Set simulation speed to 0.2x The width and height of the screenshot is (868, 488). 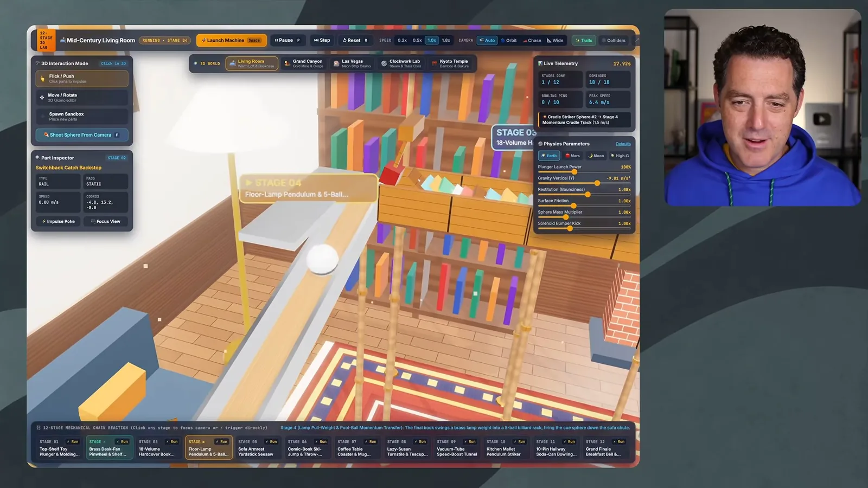coord(402,40)
